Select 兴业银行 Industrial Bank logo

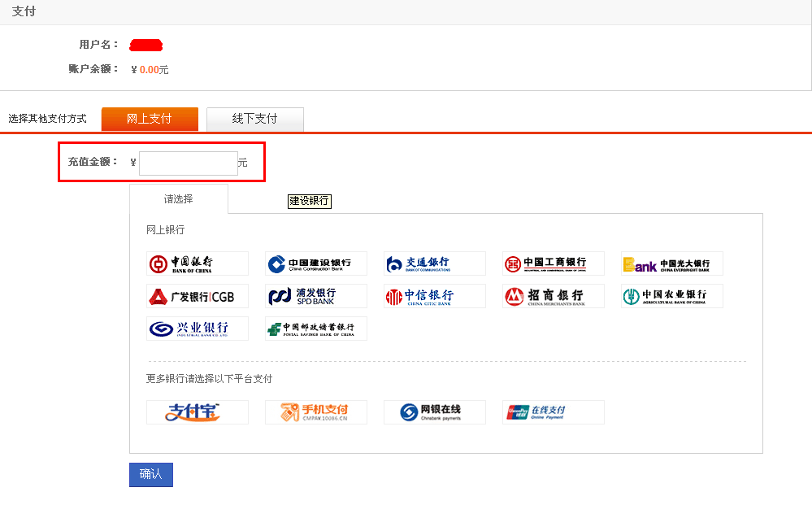point(198,329)
